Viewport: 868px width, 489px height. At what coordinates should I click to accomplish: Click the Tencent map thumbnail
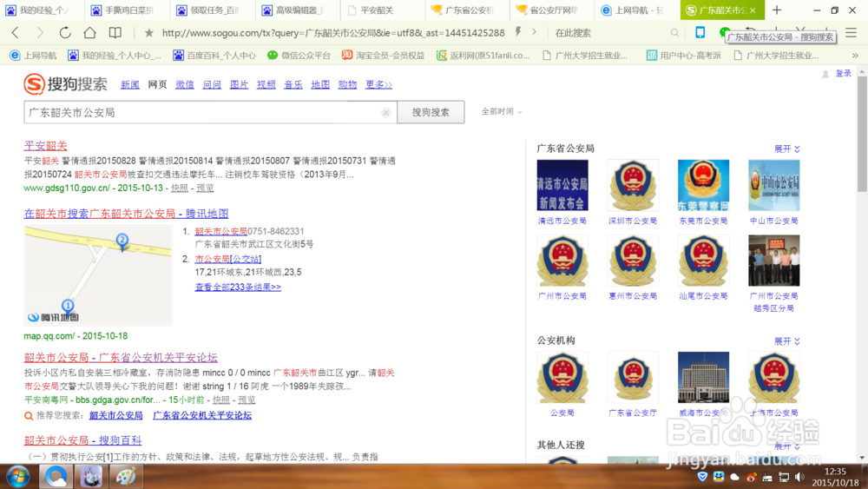[x=98, y=275]
